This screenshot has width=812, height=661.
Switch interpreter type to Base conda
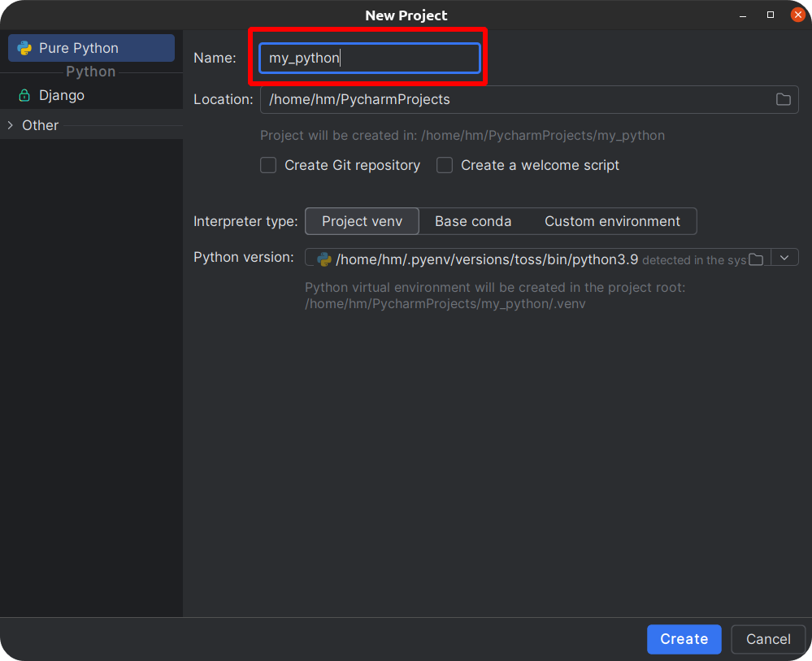(x=473, y=221)
